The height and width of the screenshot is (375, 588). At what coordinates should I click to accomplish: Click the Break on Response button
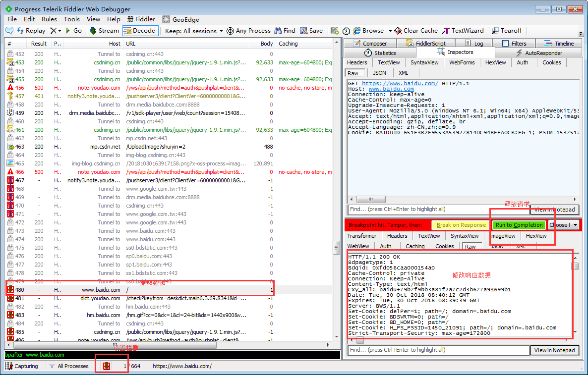461,225
